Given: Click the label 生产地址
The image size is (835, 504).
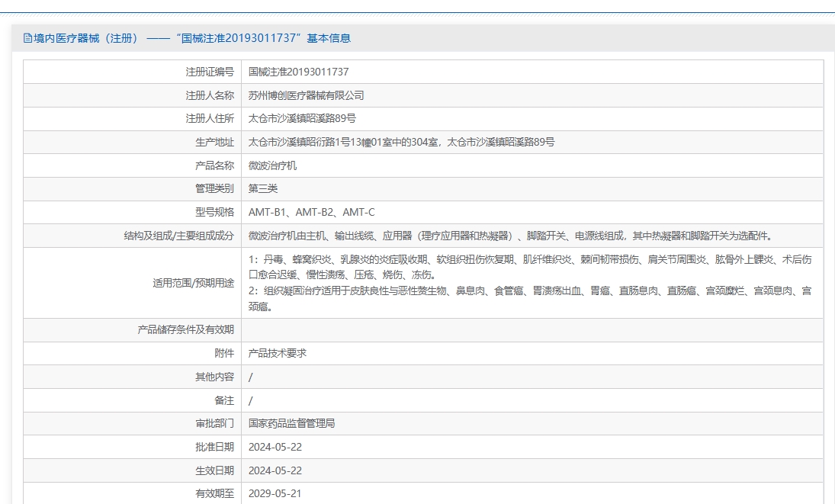Looking at the screenshot, I should pos(214,142).
